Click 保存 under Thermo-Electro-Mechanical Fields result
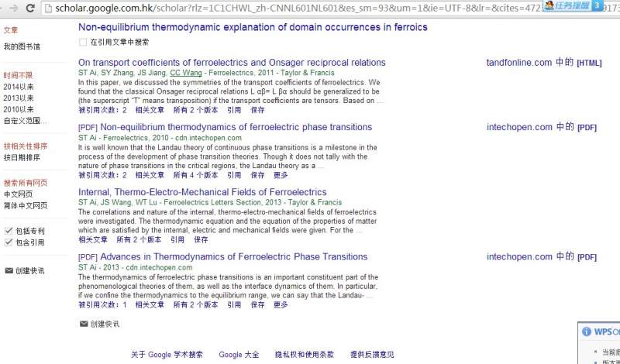 click(x=201, y=239)
